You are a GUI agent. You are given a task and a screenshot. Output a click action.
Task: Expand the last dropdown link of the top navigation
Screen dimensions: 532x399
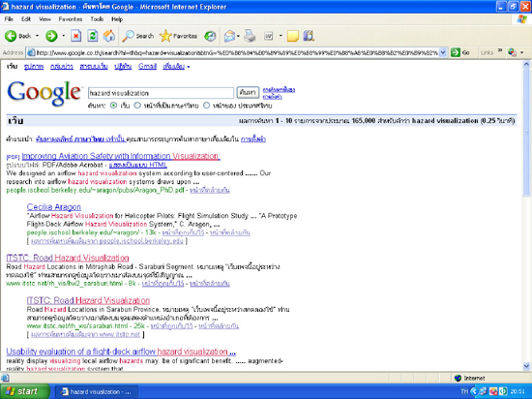[x=176, y=67]
